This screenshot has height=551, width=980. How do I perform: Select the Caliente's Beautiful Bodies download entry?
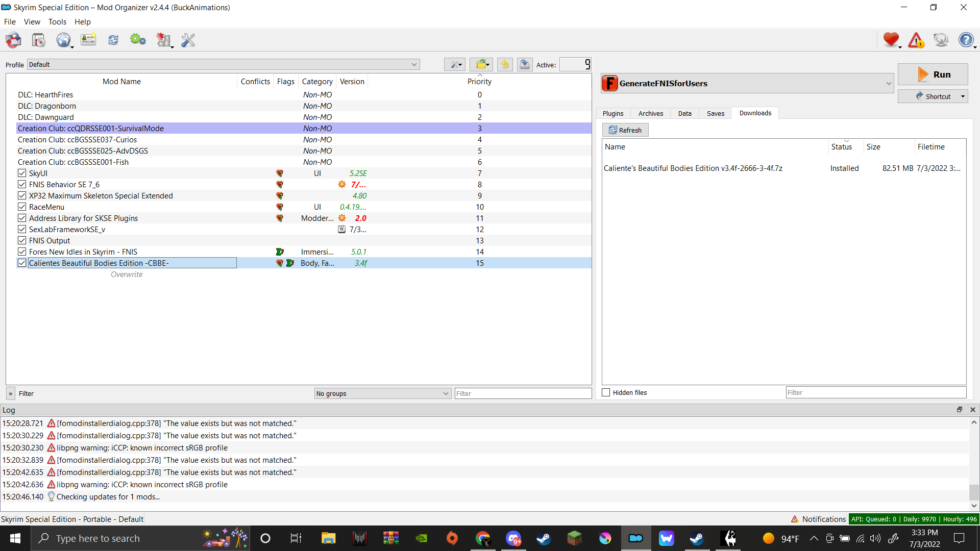click(x=783, y=168)
